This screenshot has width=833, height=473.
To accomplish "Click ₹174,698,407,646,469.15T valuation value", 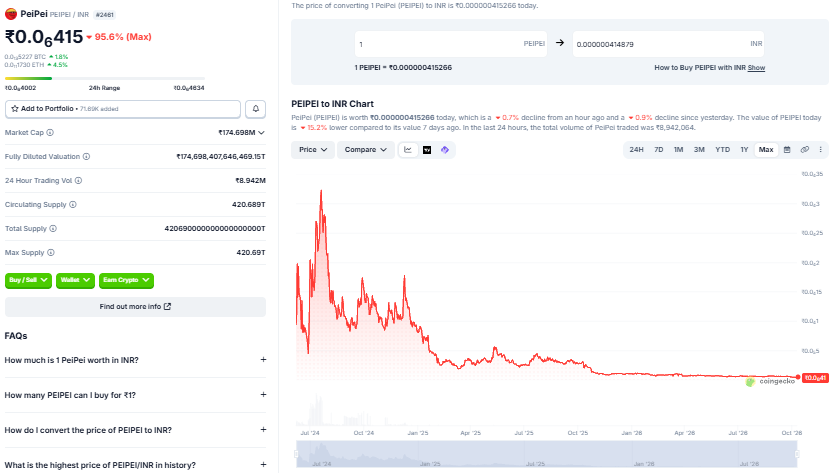I will click(x=220, y=156).
